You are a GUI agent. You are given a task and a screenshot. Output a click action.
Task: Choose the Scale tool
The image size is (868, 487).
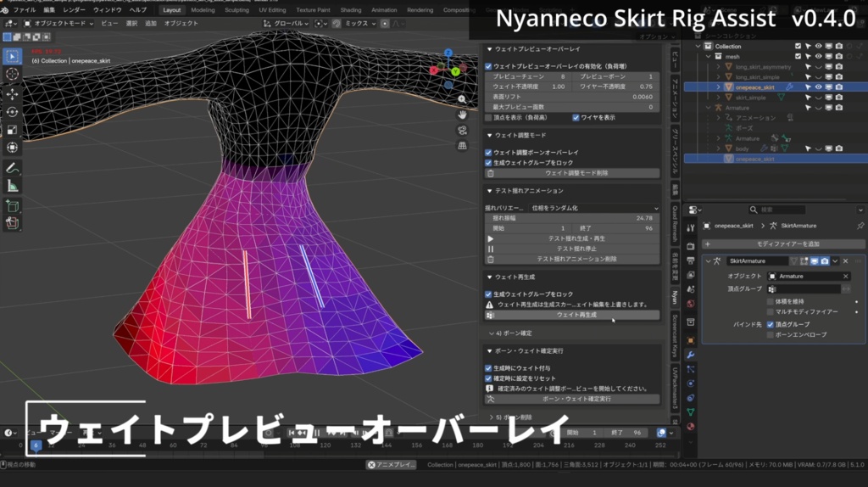coord(12,130)
